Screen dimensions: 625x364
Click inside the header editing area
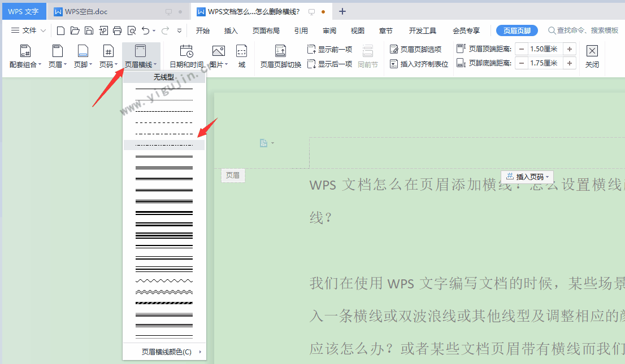(x=466, y=153)
